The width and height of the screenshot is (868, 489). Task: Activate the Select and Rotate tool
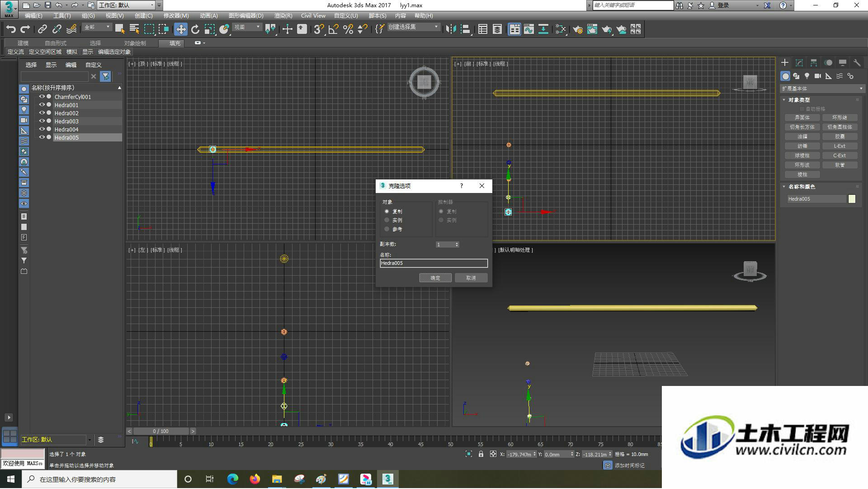coord(195,29)
